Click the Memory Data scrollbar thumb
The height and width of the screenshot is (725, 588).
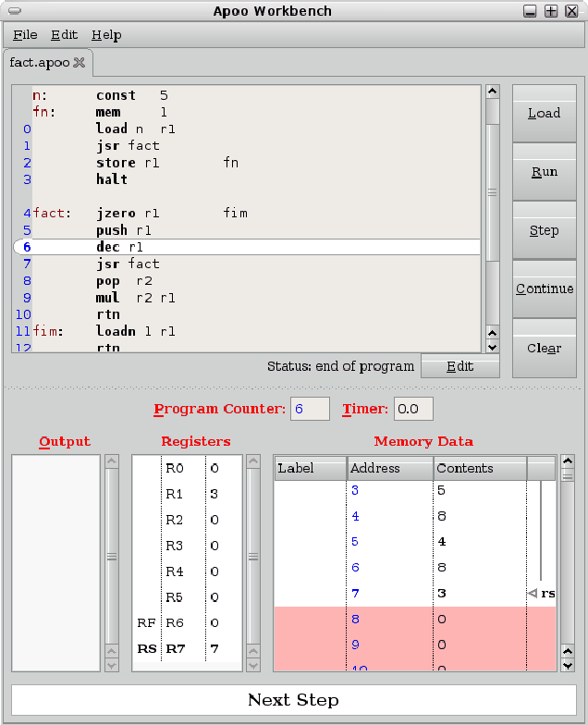(x=568, y=475)
